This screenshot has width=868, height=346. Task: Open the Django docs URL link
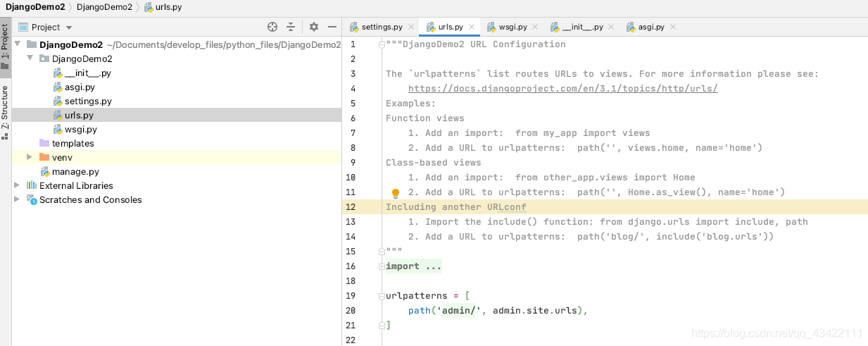pyautogui.click(x=562, y=89)
